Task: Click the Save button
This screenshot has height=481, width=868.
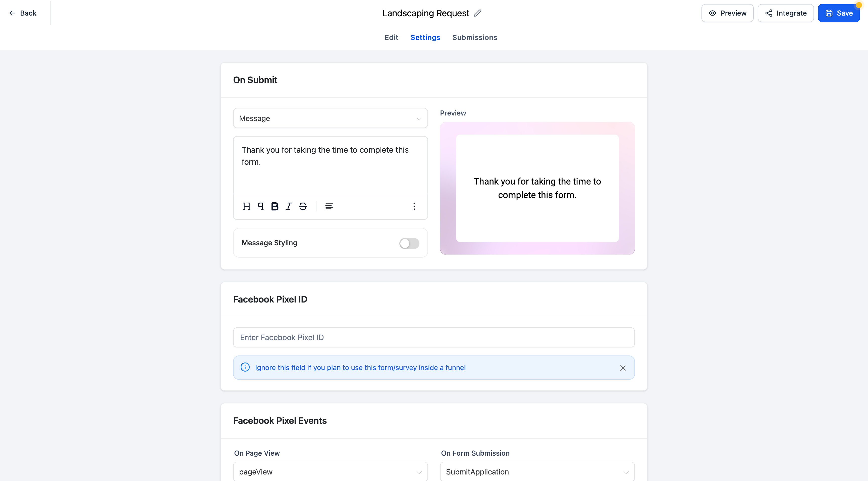Action: (839, 13)
